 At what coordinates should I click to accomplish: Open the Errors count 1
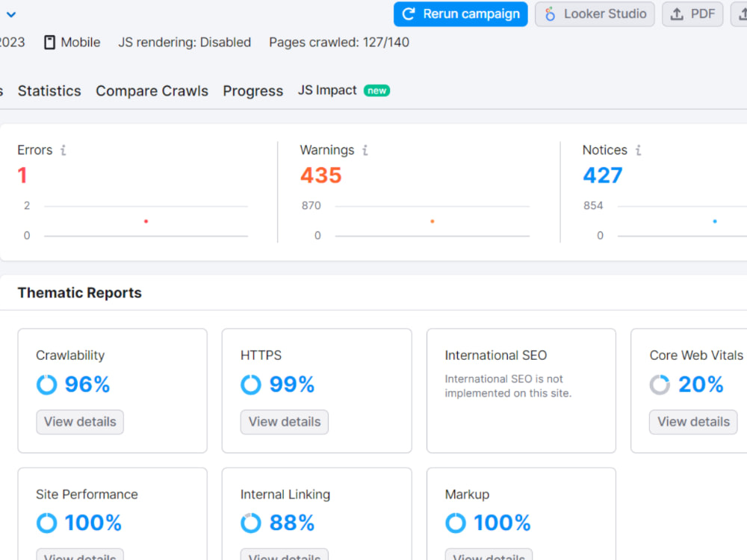click(22, 175)
